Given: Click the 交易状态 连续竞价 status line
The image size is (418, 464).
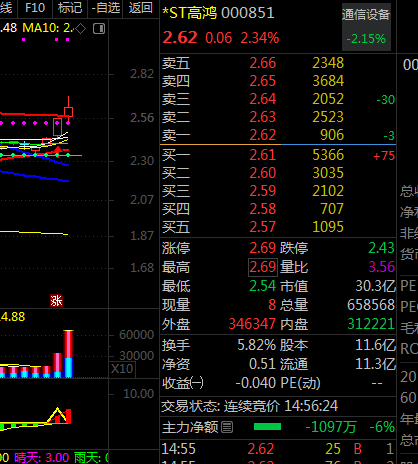Looking at the screenshot, I should pos(250,406).
